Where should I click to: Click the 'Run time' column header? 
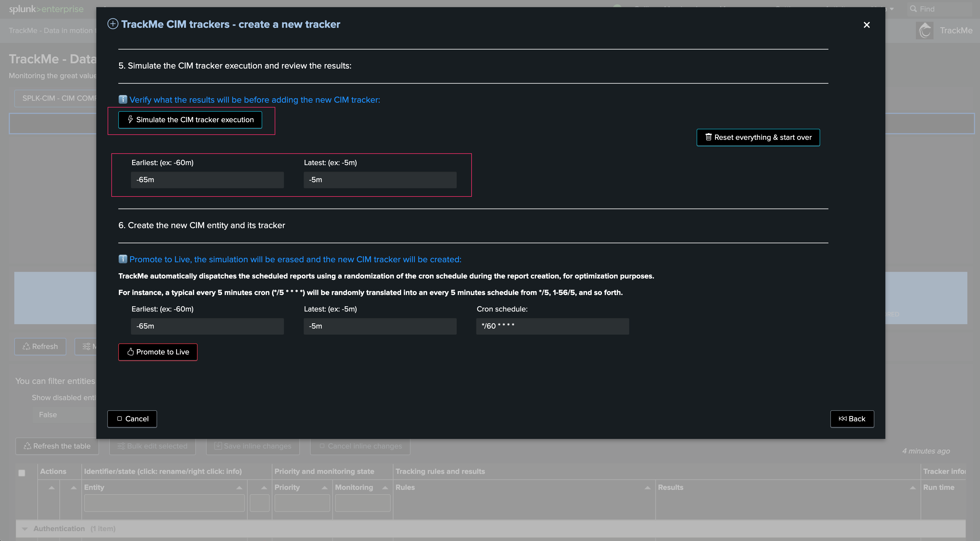coord(938,487)
